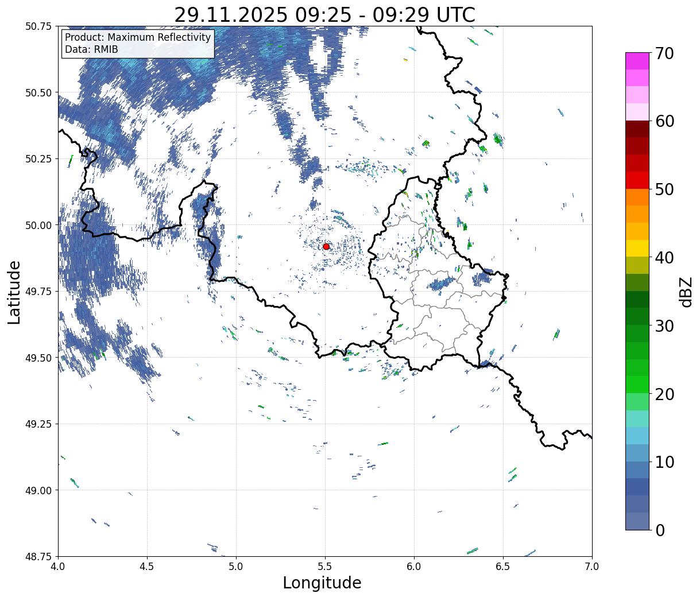Click the colorbar tick label 10
Screen dimensions: 700x597
point(665,462)
